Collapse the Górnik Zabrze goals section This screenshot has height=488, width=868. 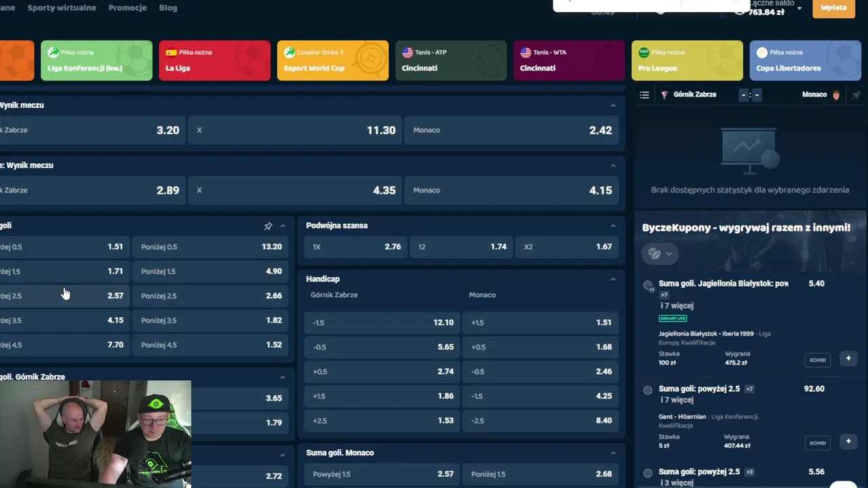pyautogui.click(x=283, y=377)
